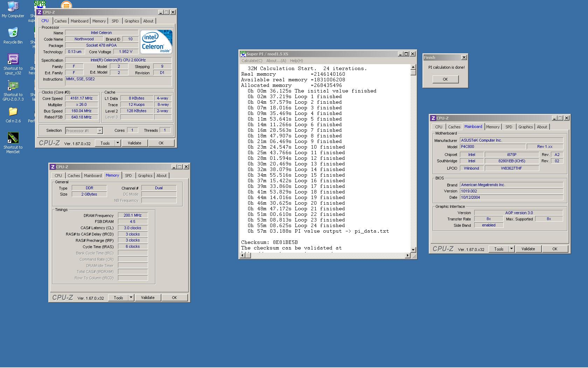Click the motherboard Model field P4C800
The width and height of the screenshot is (588, 368).
(492, 146)
